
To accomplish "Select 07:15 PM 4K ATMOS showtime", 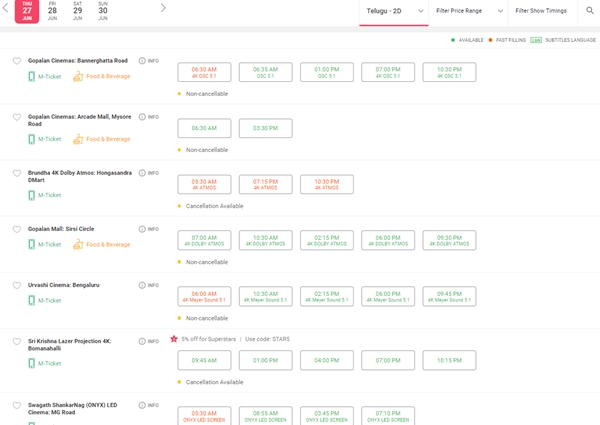I will tap(266, 184).
